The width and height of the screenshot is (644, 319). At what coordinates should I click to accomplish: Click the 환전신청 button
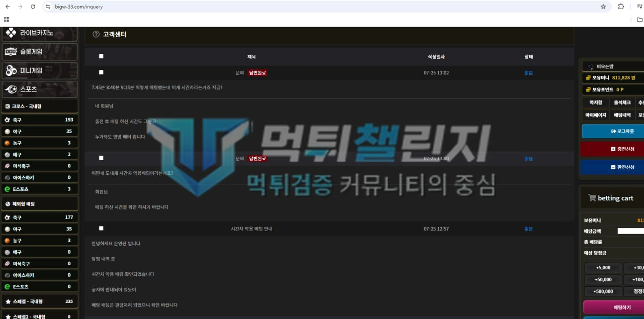613,167
